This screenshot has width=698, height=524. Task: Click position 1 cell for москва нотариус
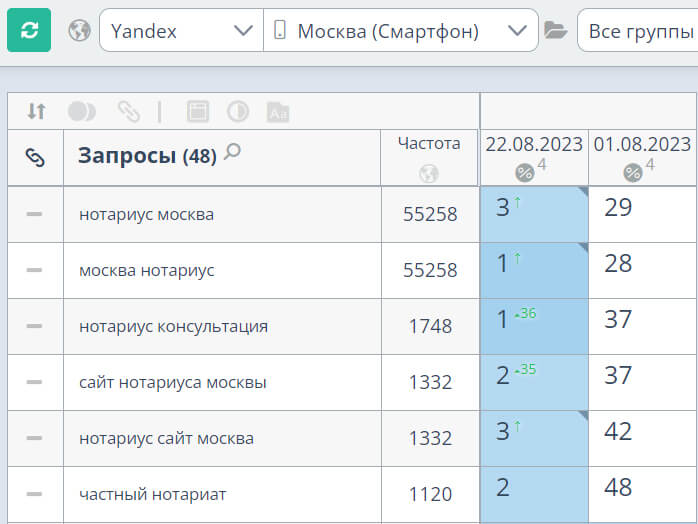[534, 271]
